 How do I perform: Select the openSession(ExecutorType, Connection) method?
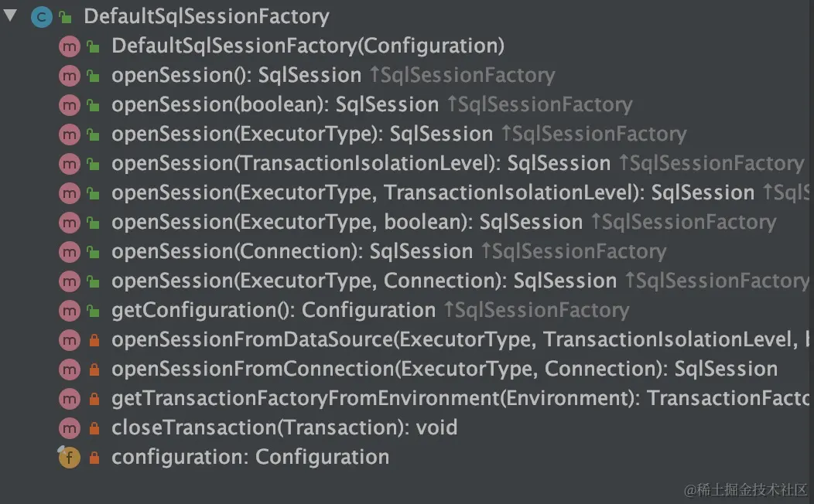(364, 281)
